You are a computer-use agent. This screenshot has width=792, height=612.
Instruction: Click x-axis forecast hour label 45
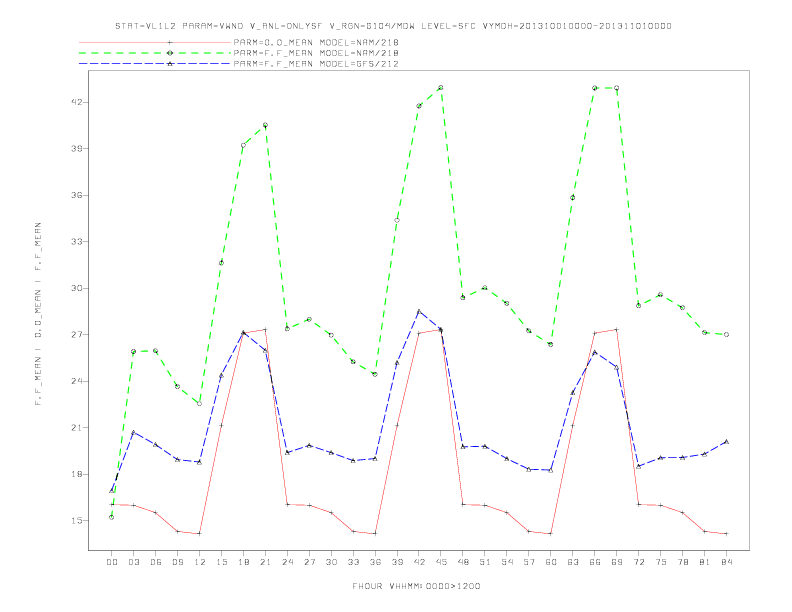[x=441, y=562]
